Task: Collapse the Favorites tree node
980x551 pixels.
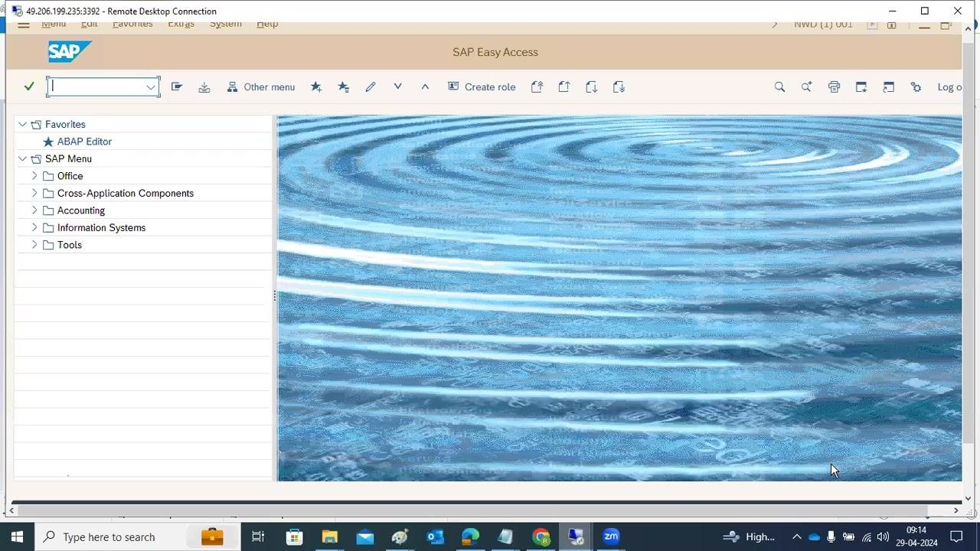Action: pyautogui.click(x=22, y=124)
